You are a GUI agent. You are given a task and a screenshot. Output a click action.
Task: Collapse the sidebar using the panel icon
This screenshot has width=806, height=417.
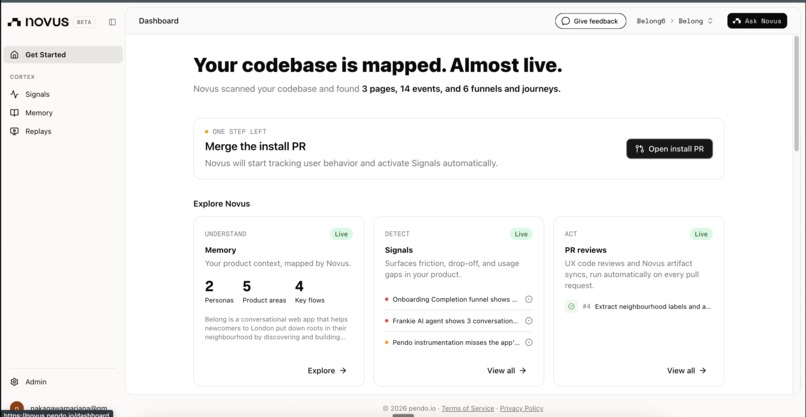(x=113, y=22)
